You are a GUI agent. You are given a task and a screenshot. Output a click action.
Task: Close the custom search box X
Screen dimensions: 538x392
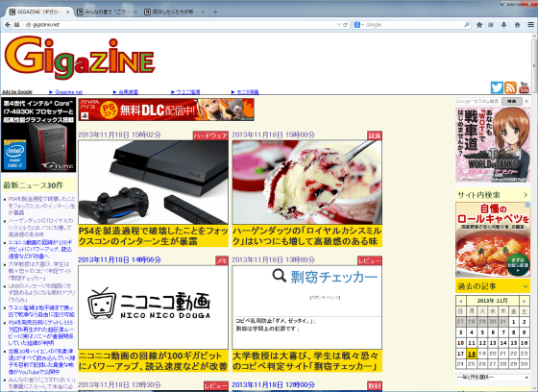526,101
